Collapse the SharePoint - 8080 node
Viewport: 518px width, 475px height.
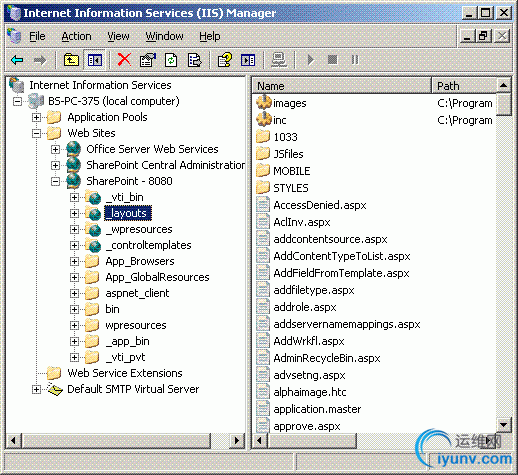[x=55, y=181]
